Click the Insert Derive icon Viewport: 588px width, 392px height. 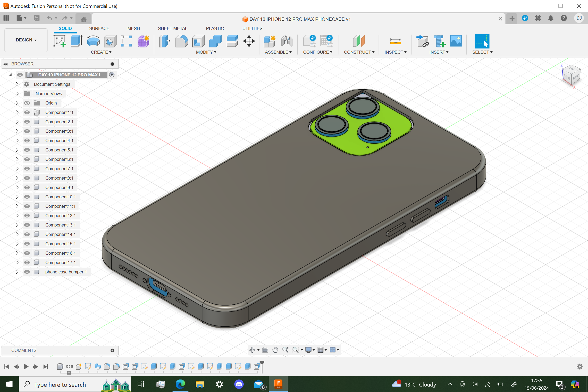(422, 41)
